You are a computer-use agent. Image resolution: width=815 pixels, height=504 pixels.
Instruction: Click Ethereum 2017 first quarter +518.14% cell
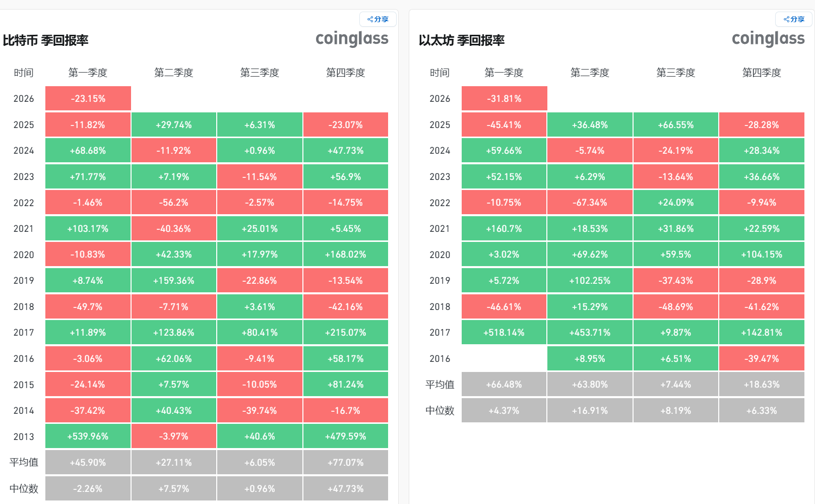click(504, 333)
